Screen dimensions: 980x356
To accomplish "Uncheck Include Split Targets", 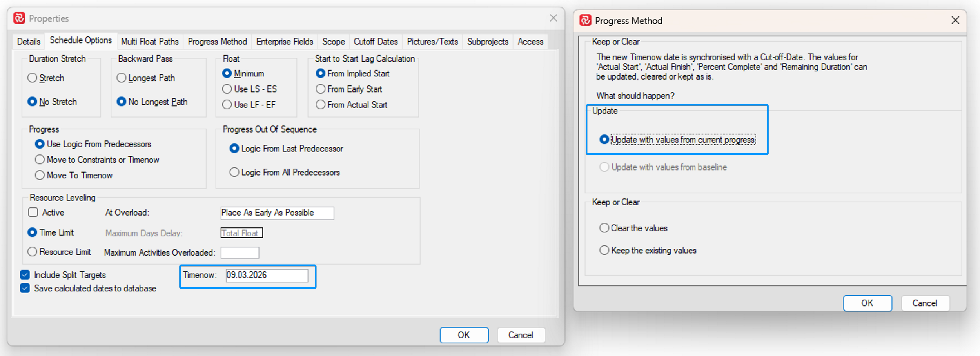I will [x=25, y=275].
